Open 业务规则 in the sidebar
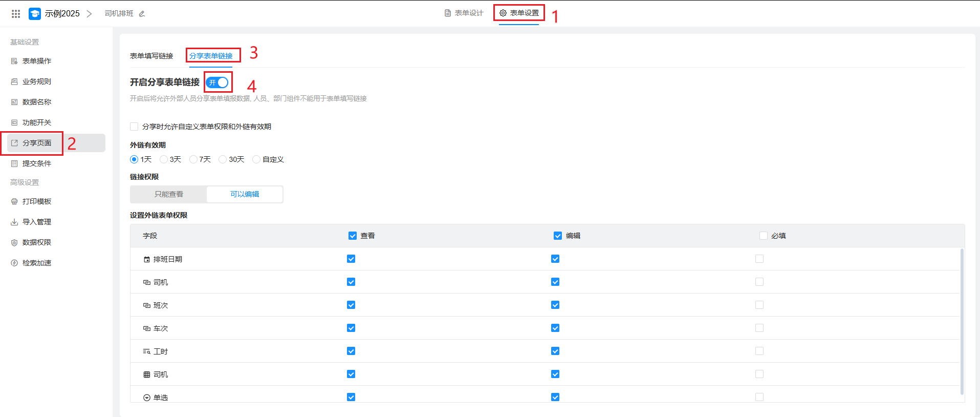Screen dimensions: 980x417 [36, 81]
